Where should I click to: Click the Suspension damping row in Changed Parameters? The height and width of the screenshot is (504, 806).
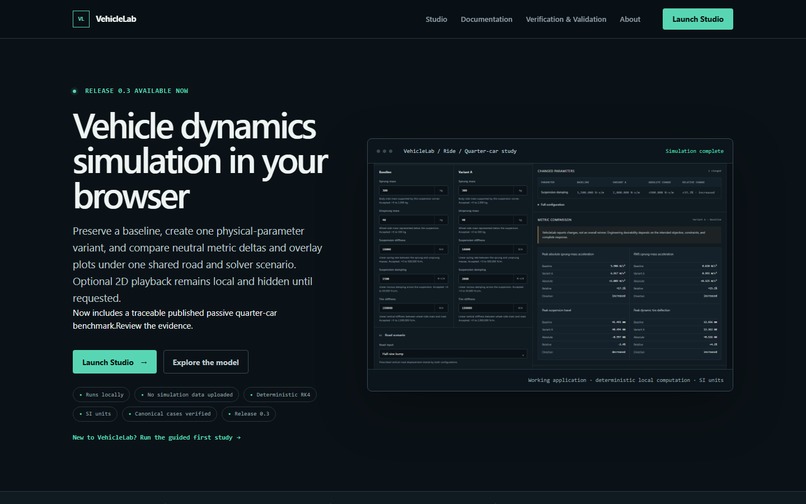(x=629, y=192)
